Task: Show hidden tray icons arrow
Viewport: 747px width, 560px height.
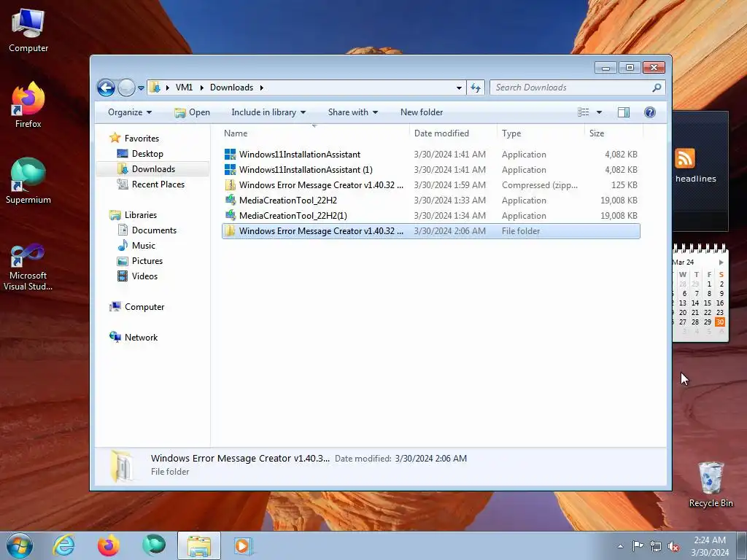Action: coord(620,546)
